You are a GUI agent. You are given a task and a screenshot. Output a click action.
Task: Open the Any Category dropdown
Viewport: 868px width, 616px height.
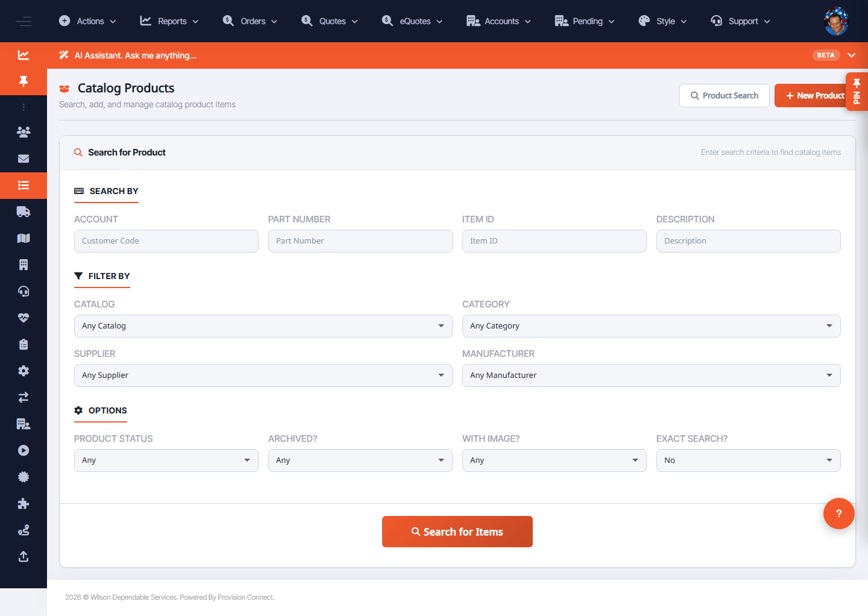click(652, 326)
